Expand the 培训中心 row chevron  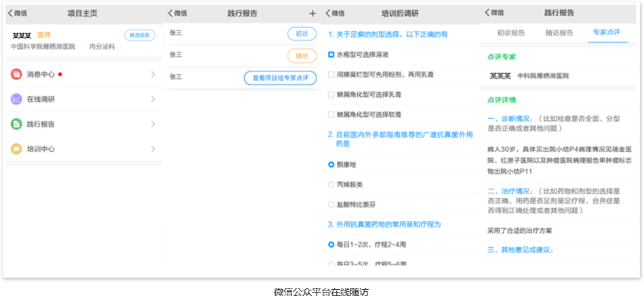tap(153, 149)
